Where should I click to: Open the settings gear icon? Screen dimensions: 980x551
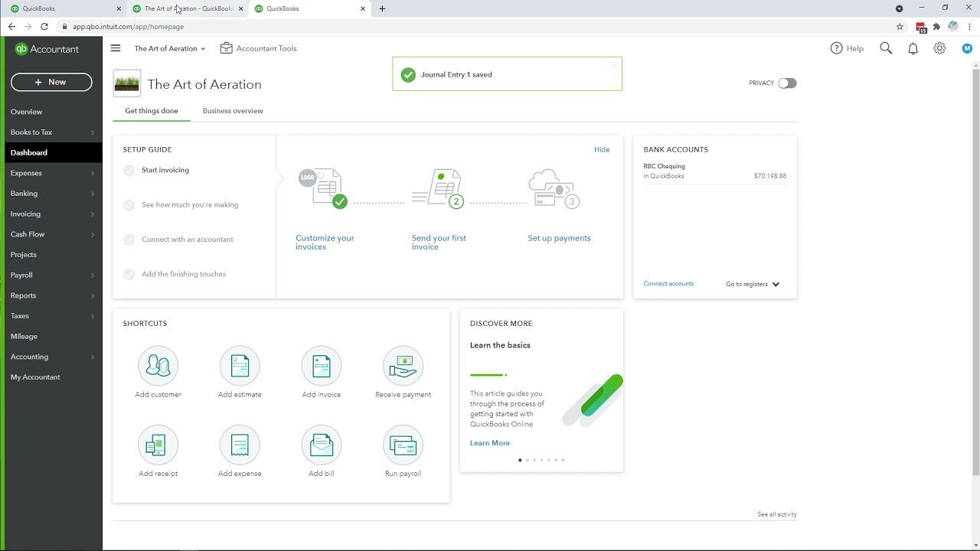pyautogui.click(x=939, y=48)
